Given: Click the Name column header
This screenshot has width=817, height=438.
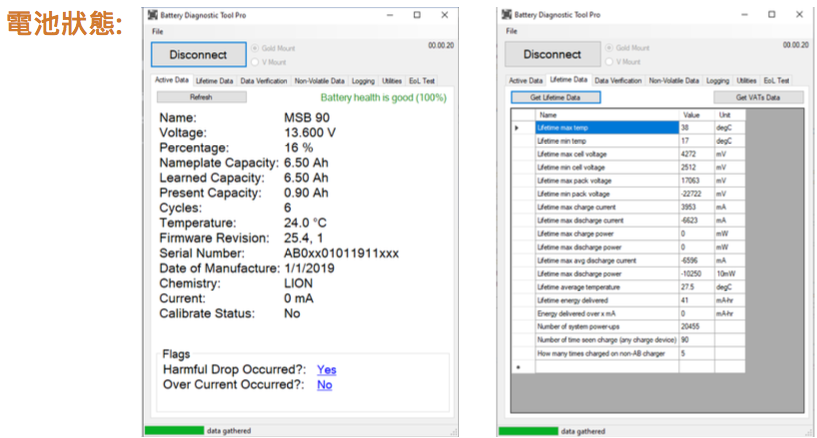Looking at the screenshot, I should point(607,115).
